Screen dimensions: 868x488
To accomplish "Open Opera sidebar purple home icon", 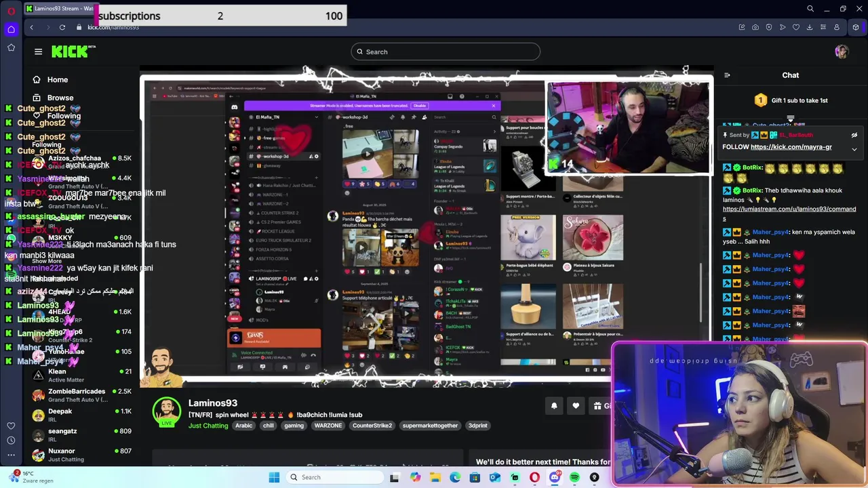I will (11, 29).
